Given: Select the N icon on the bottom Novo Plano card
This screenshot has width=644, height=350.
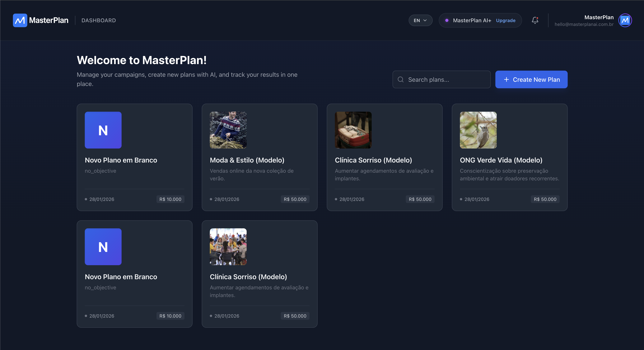Looking at the screenshot, I should [x=103, y=247].
